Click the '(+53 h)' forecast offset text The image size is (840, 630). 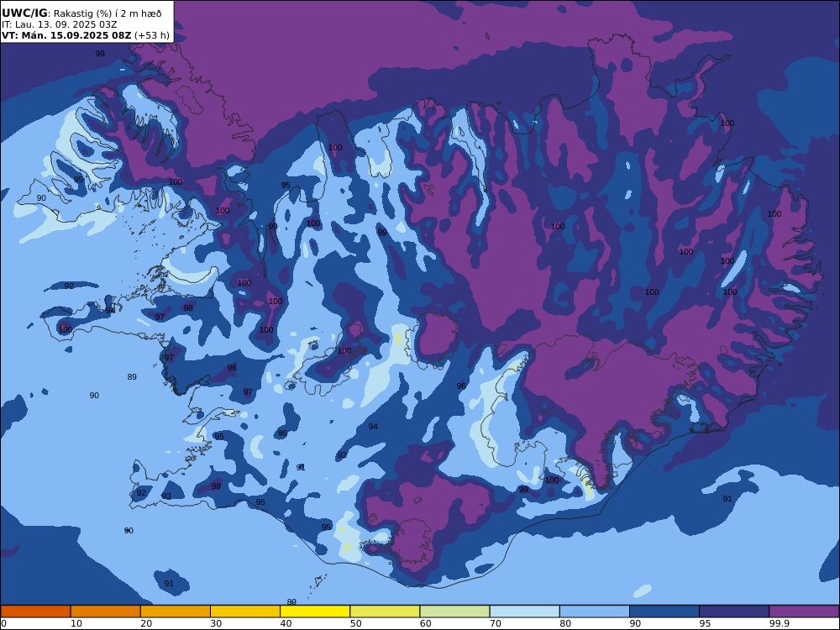pos(152,36)
